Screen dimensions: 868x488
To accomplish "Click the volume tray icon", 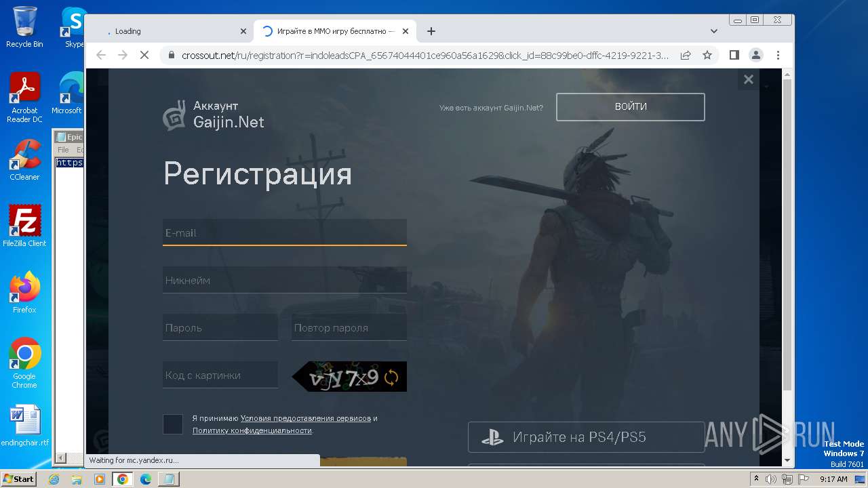I will pyautogui.click(x=772, y=479).
